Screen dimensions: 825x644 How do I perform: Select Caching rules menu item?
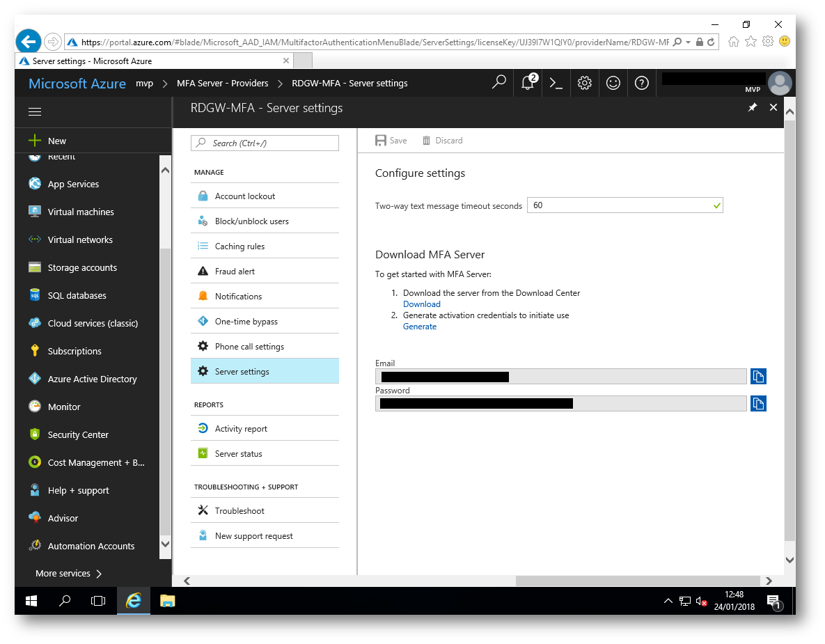click(265, 246)
